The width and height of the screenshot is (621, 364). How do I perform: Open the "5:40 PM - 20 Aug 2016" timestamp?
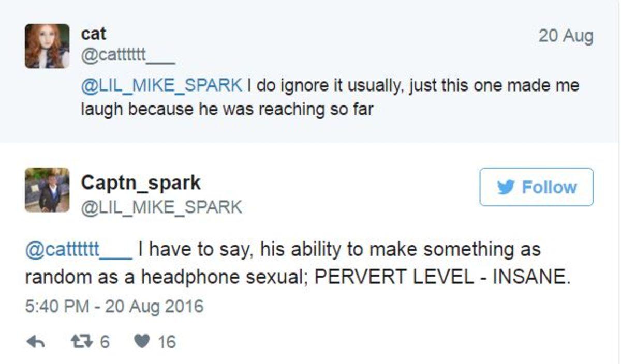pos(114,306)
